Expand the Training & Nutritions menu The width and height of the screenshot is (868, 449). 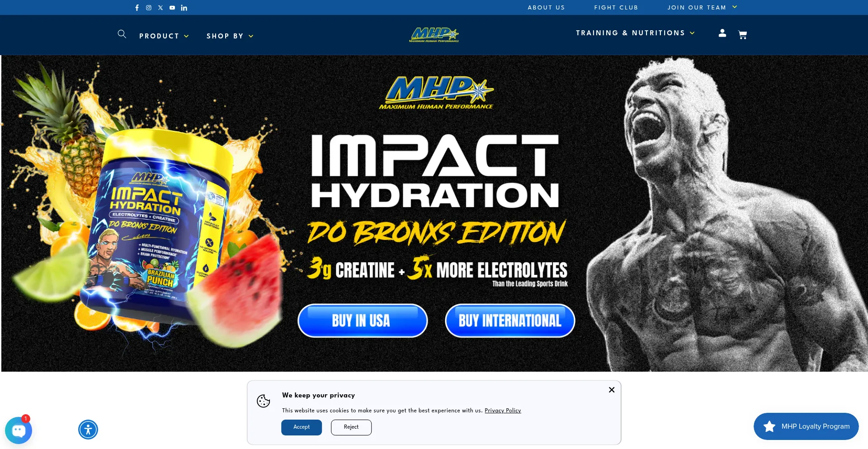click(x=635, y=33)
